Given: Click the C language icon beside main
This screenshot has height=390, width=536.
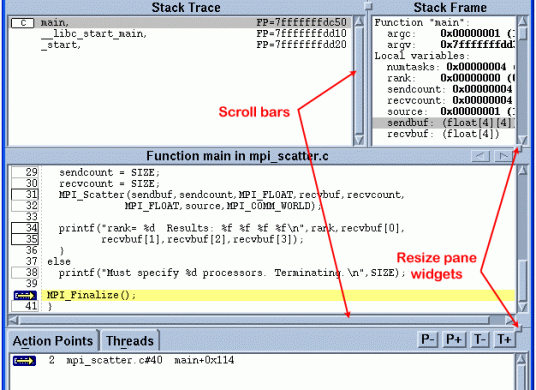Looking at the screenshot, I should pos(23,23).
